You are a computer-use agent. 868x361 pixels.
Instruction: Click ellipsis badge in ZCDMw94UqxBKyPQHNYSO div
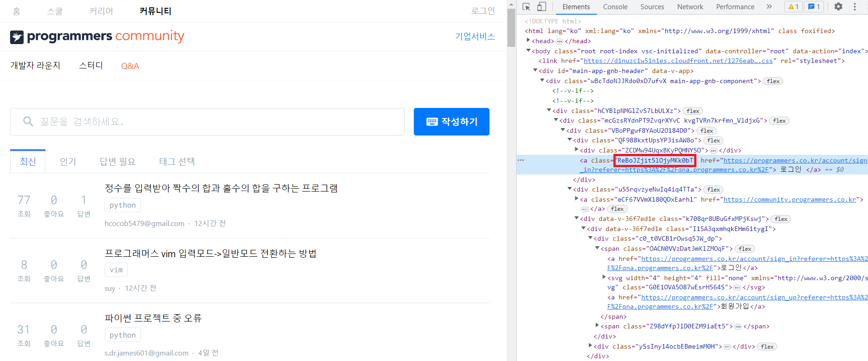[713, 151]
